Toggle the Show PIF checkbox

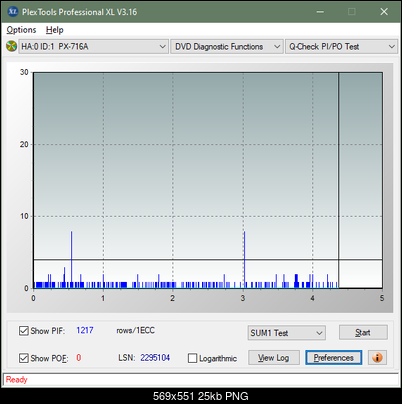click(x=24, y=331)
